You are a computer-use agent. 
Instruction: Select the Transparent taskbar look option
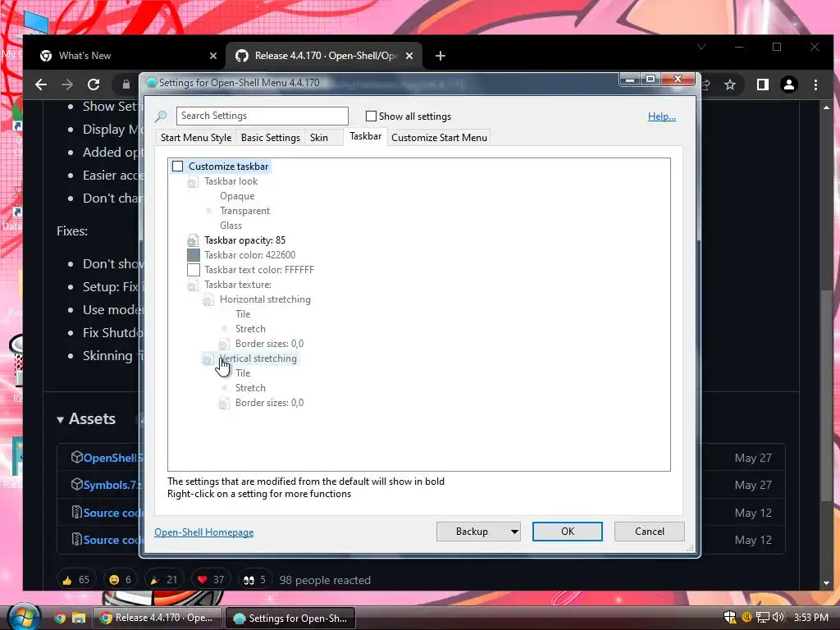(x=244, y=211)
